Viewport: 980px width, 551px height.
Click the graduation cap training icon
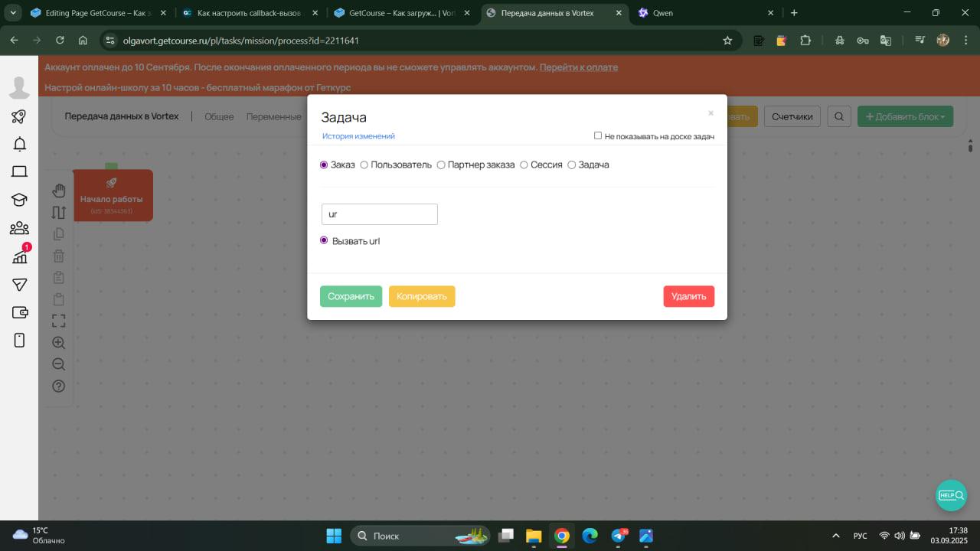tap(19, 200)
